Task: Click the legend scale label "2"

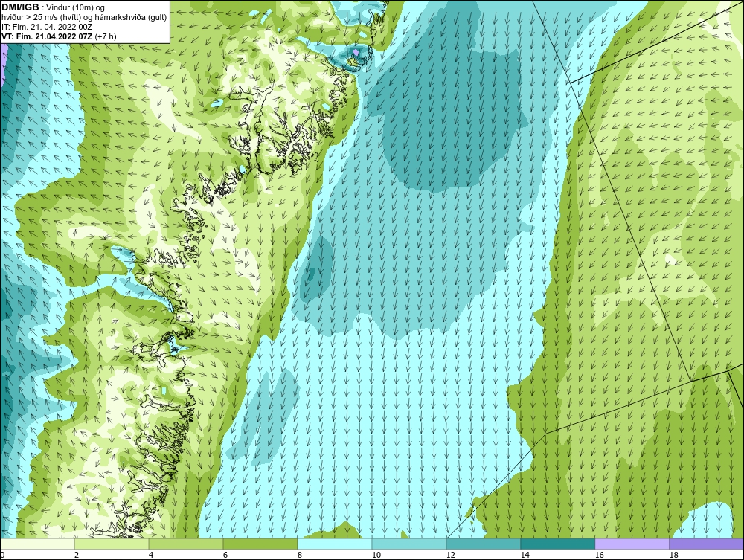Action: pyautogui.click(x=77, y=555)
